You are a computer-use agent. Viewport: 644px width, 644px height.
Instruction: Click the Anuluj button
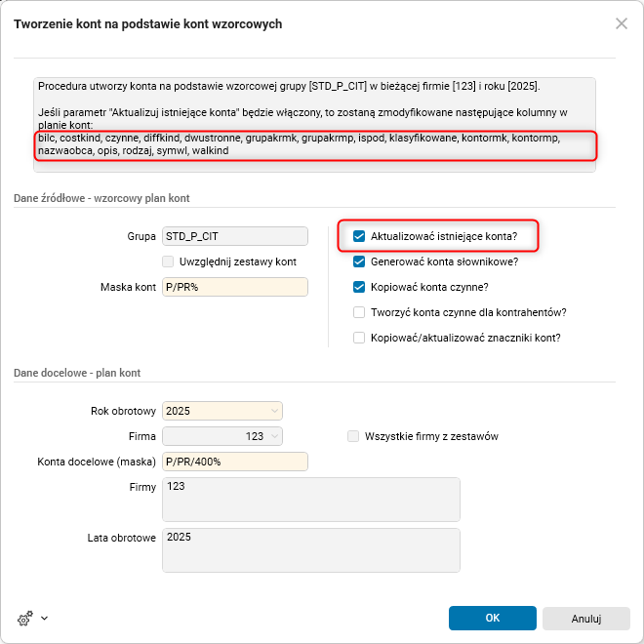585,618
